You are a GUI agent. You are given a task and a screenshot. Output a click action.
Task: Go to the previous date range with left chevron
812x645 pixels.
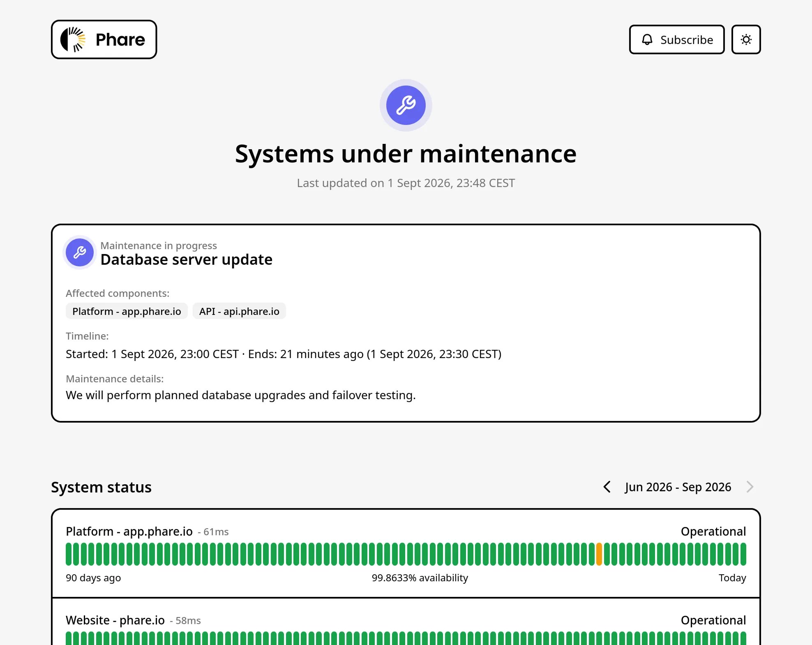point(607,487)
